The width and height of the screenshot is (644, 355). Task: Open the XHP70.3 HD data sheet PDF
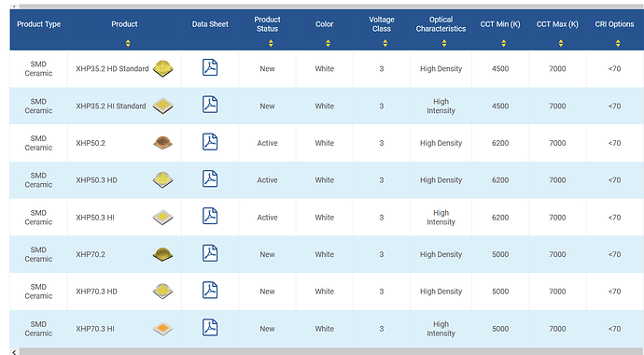[210, 291]
